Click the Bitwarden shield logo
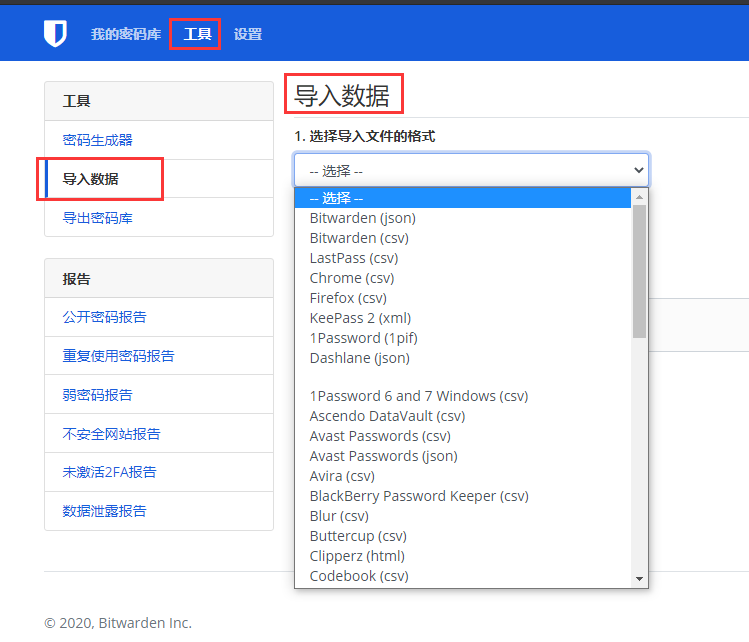This screenshot has width=749, height=642. (x=55, y=33)
